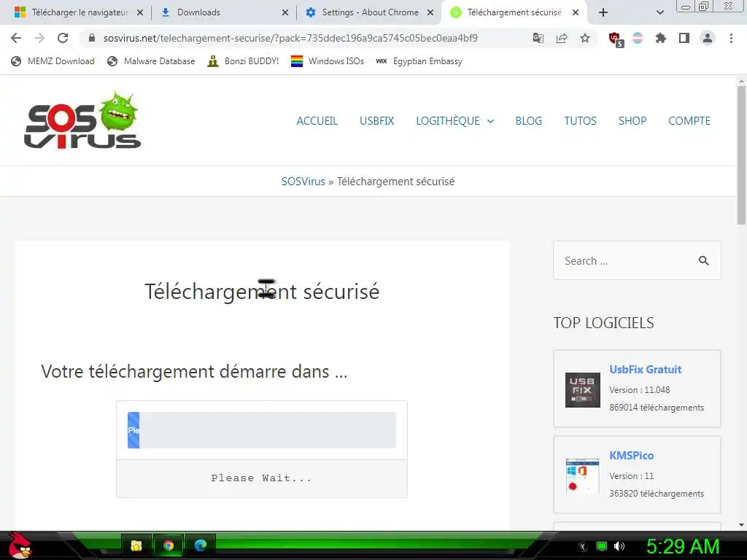This screenshot has height=560, width=747.
Task: Share this page icon in address bar
Action: pos(562,38)
